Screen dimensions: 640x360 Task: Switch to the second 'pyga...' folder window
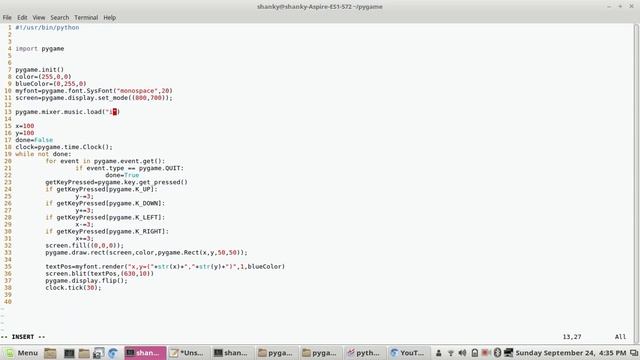point(320,353)
